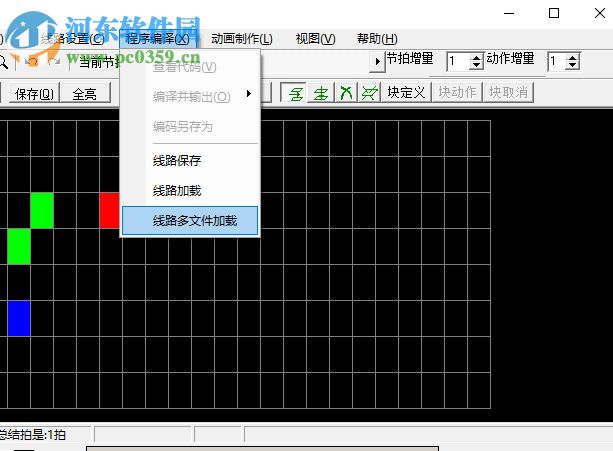Open the 线路设置(C) menu
This screenshot has height=451, width=613.
(73, 39)
